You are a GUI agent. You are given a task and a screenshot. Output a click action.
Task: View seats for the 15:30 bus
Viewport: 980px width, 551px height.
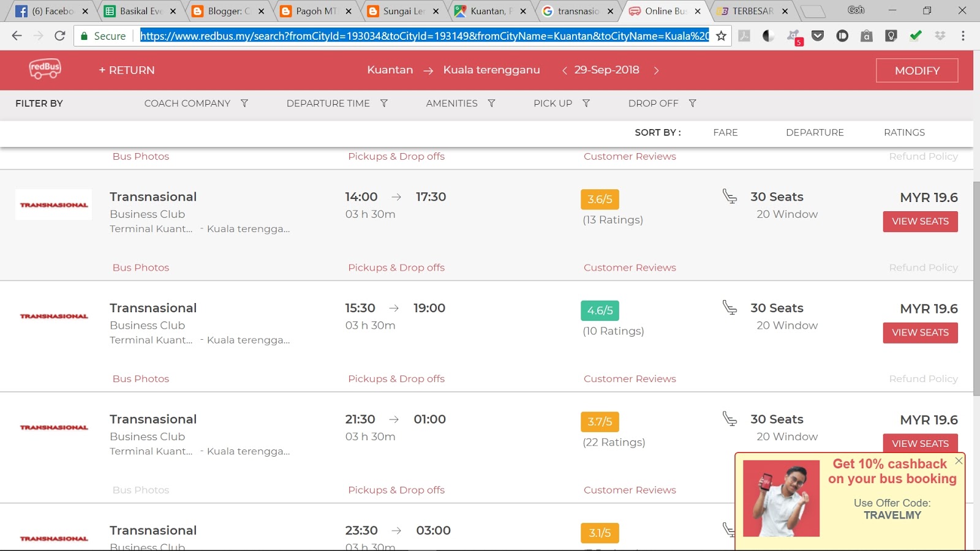920,332
